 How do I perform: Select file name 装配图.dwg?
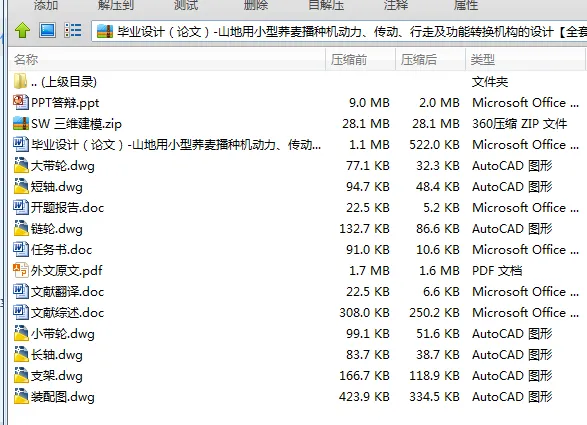tap(63, 397)
